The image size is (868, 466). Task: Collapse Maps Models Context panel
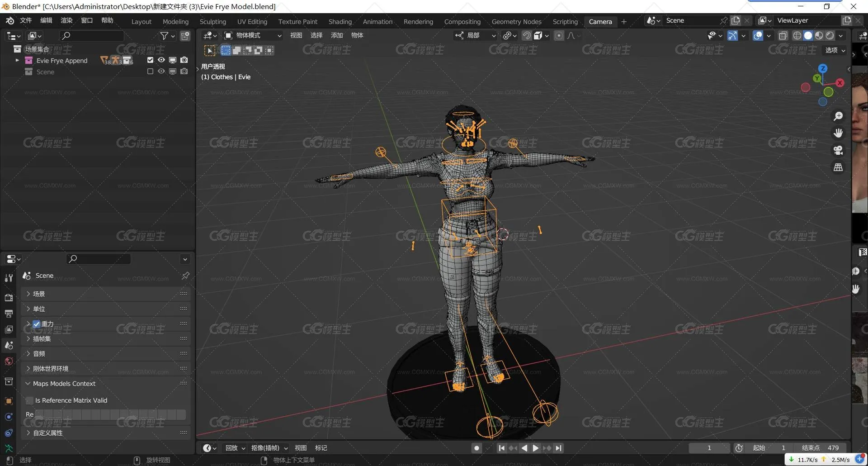[105, 384]
